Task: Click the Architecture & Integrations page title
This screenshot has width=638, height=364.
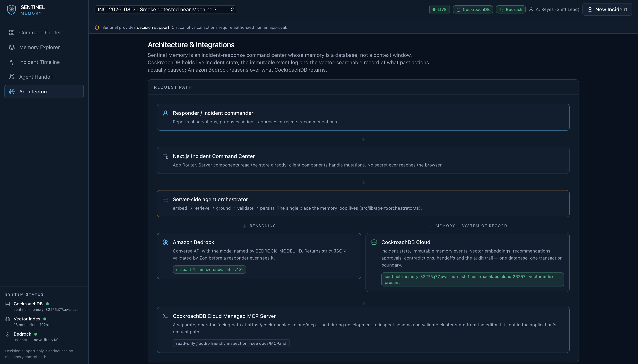Action: point(191,45)
